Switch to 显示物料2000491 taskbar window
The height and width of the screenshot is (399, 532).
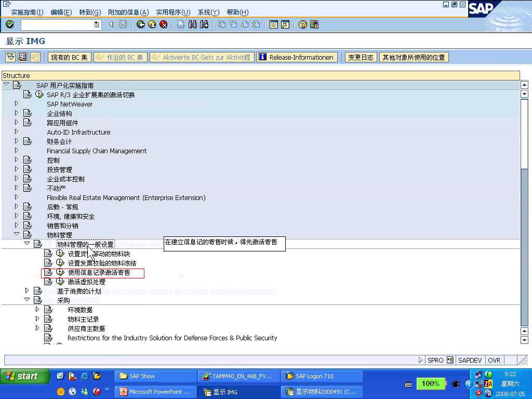pos(322,392)
